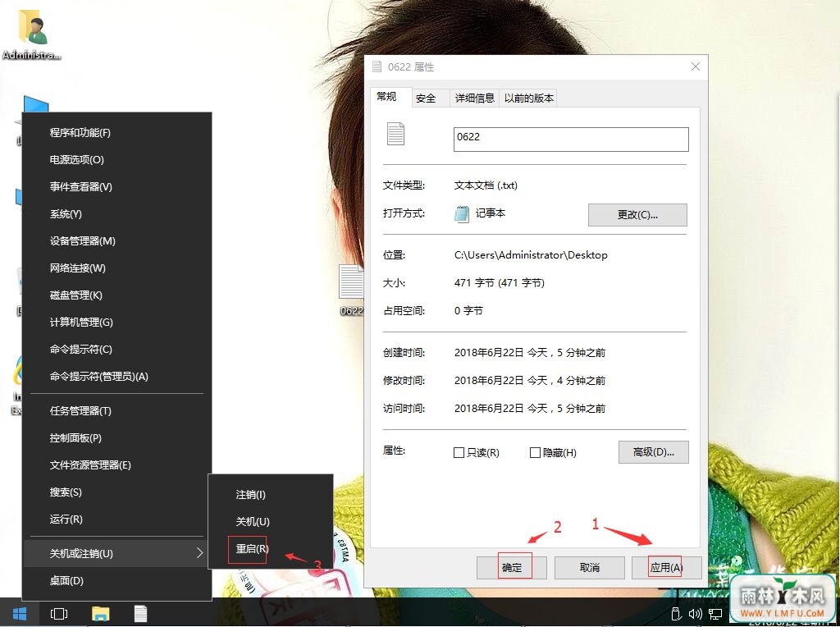
Task: Click the Notepad icon next to 记事本
Action: (462, 214)
